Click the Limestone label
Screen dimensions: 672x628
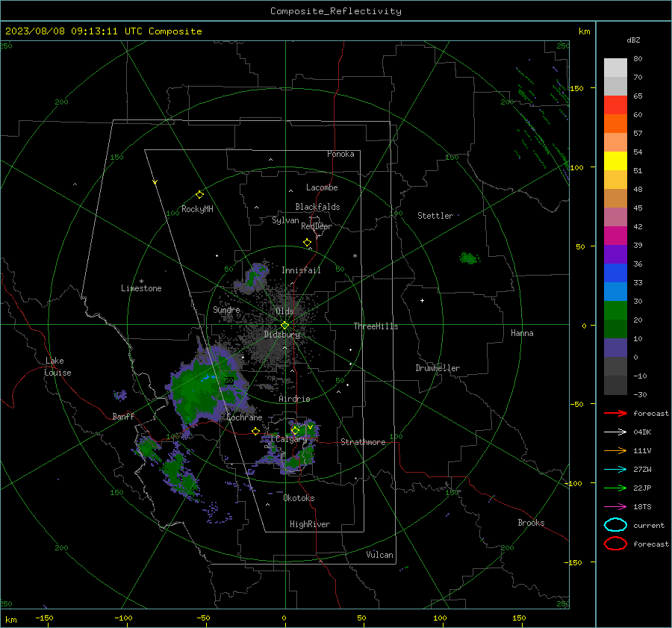coord(141,288)
